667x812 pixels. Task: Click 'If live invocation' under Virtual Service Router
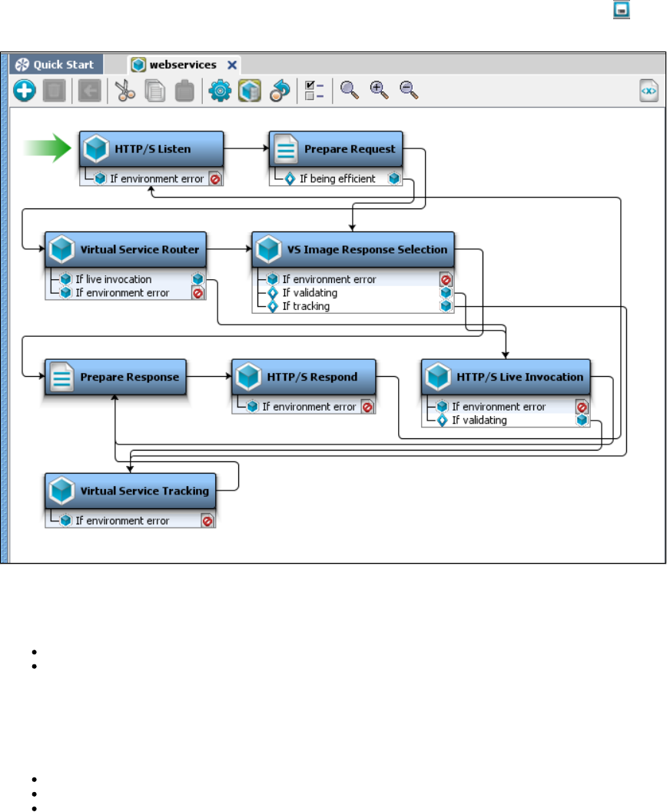pyautogui.click(x=113, y=279)
